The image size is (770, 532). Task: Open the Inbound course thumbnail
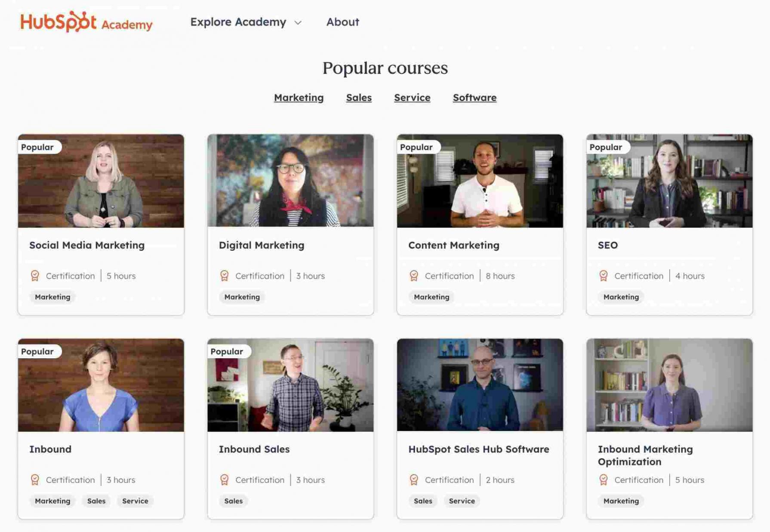101,385
